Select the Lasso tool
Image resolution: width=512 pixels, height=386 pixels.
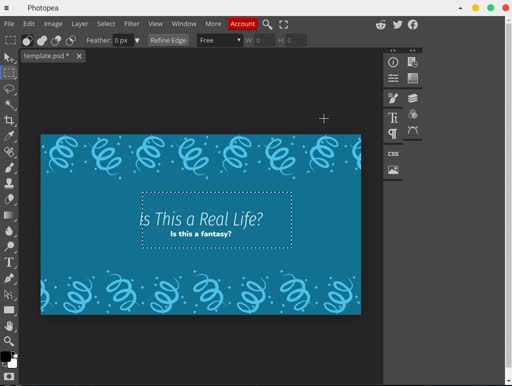tap(9, 89)
